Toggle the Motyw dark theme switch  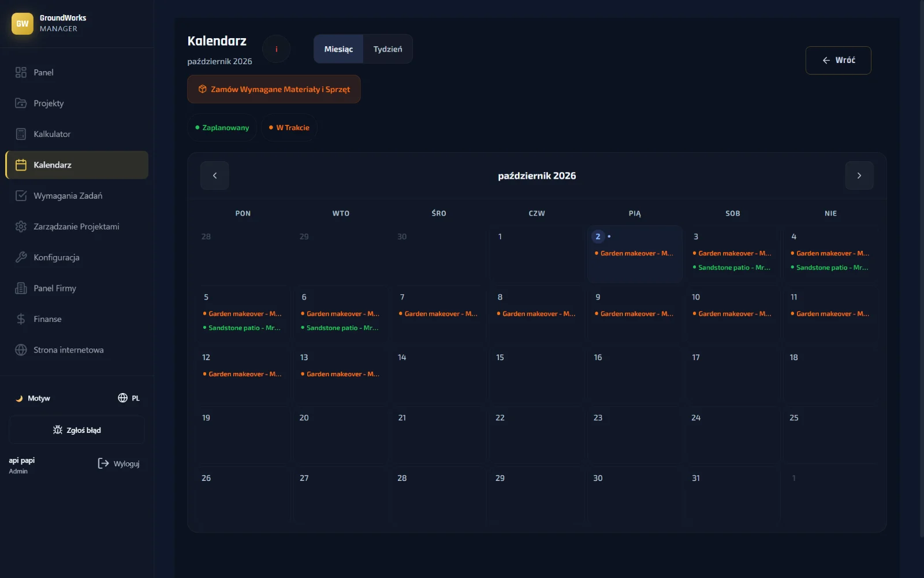point(32,398)
